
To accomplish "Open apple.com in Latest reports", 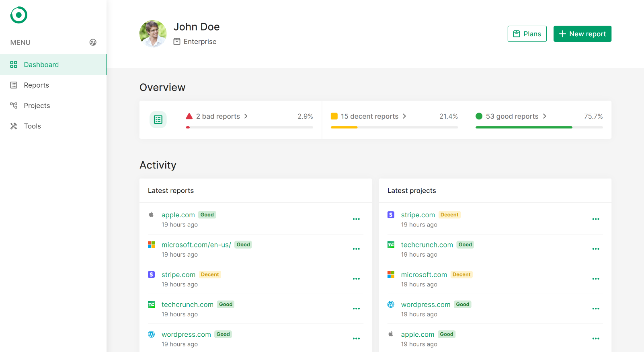I will tap(178, 215).
